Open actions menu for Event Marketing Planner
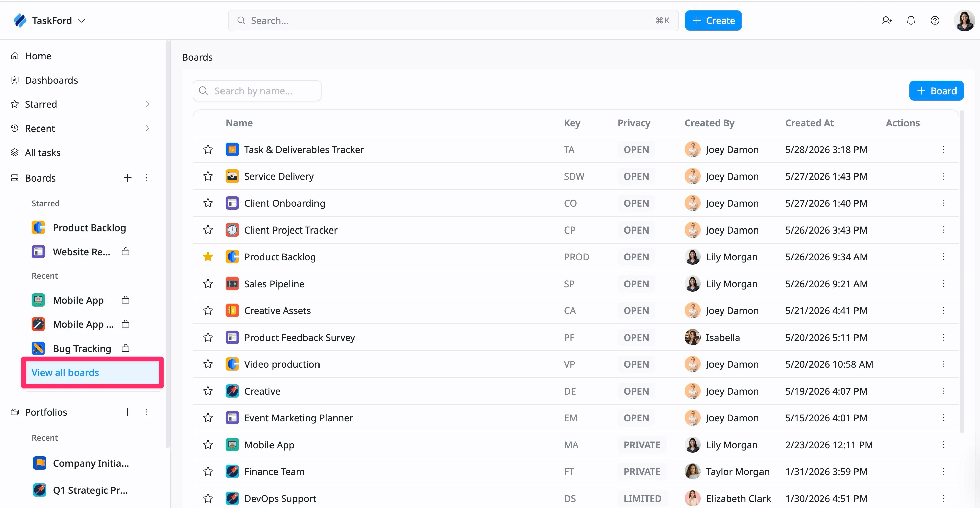The image size is (980, 508). [x=943, y=418]
